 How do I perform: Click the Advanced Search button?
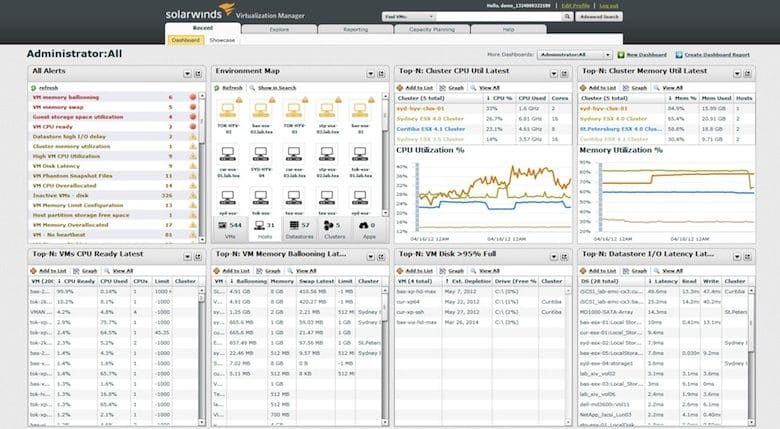point(599,16)
